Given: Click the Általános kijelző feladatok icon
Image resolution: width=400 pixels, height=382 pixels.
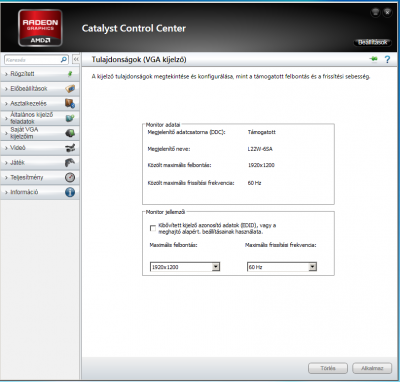Looking at the screenshot, I should [70, 118].
